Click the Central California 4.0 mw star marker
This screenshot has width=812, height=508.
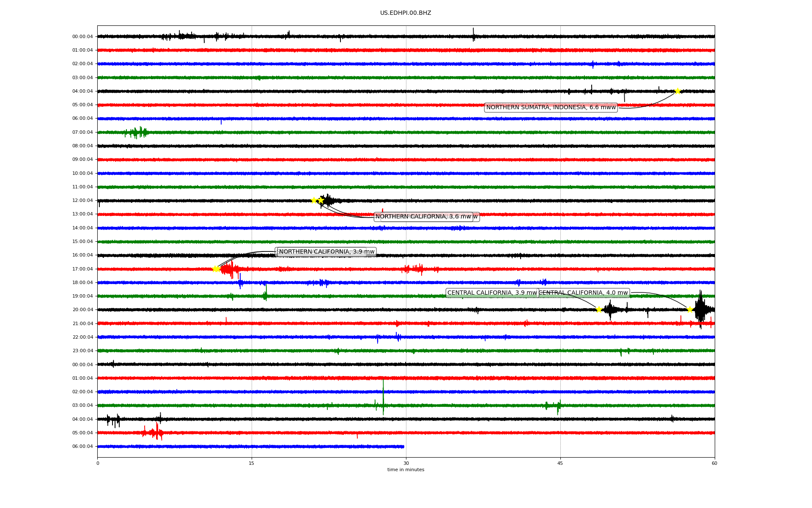[690, 309]
